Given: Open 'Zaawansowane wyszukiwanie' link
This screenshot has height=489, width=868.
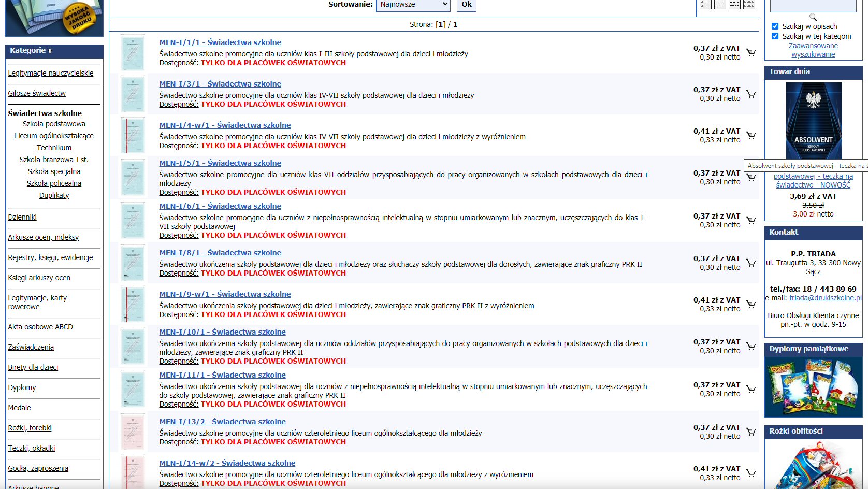Looking at the screenshot, I should point(813,50).
